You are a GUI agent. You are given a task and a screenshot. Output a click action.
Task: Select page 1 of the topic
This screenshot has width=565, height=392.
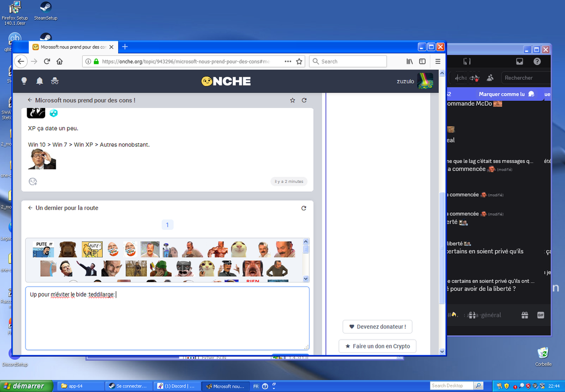tap(167, 225)
